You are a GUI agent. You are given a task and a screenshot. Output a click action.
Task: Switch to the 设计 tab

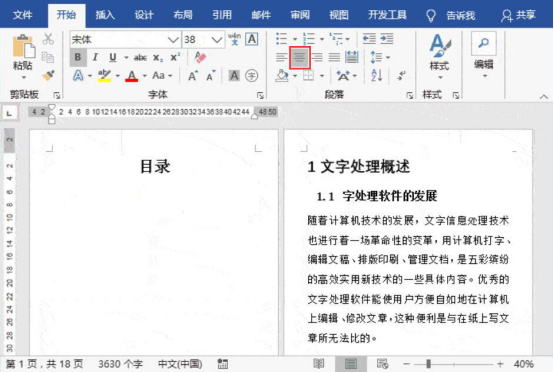coord(144,15)
